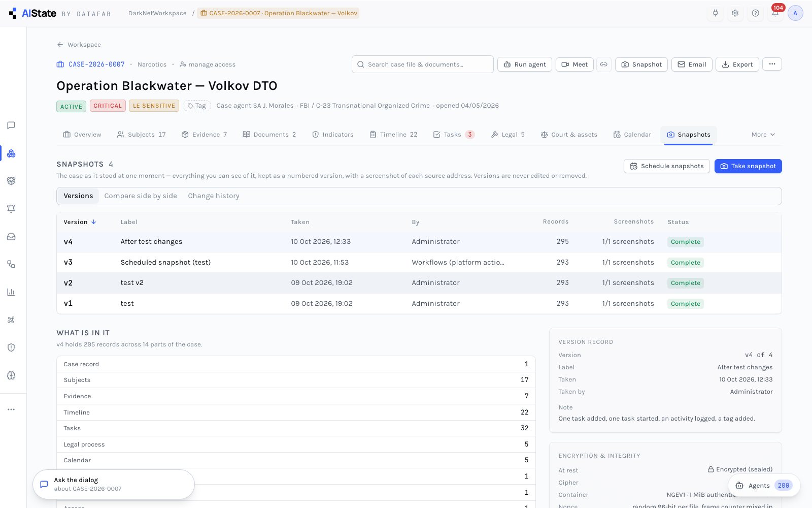Select snapshot row v1 test
The height and width of the screenshot is (508, 812).
point(419,304)
